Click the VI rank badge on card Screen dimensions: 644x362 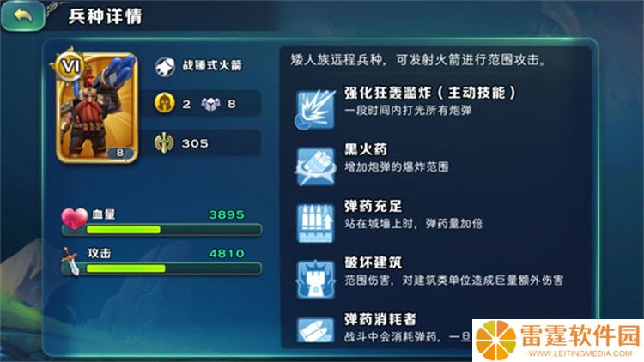tap(71, 65)
